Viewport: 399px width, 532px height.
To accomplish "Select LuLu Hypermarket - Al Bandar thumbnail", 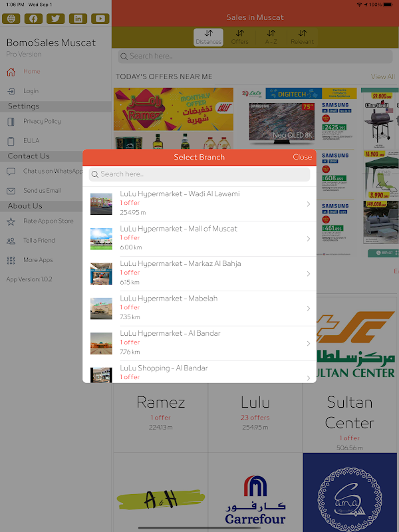I will coord(101,343).
